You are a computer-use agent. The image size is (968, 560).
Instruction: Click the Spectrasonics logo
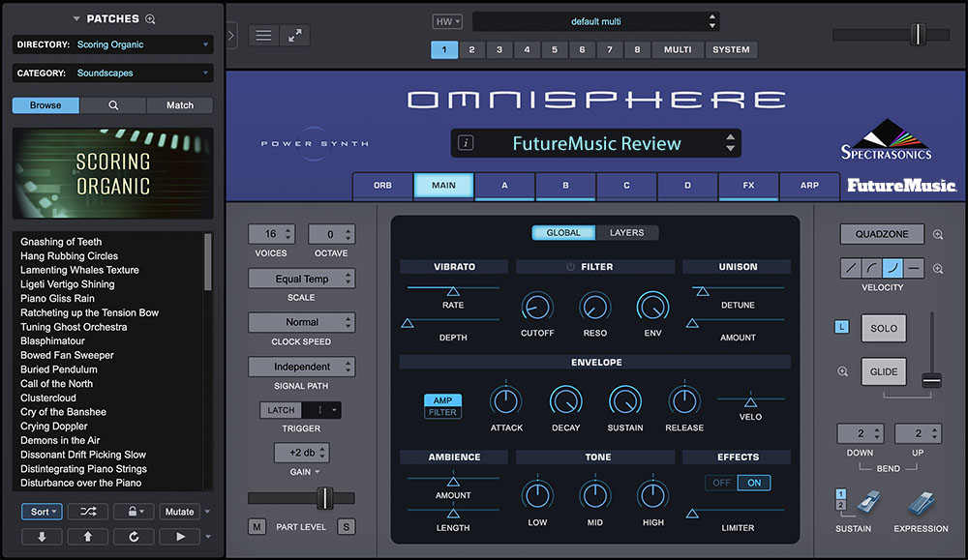tap(887, 139)
